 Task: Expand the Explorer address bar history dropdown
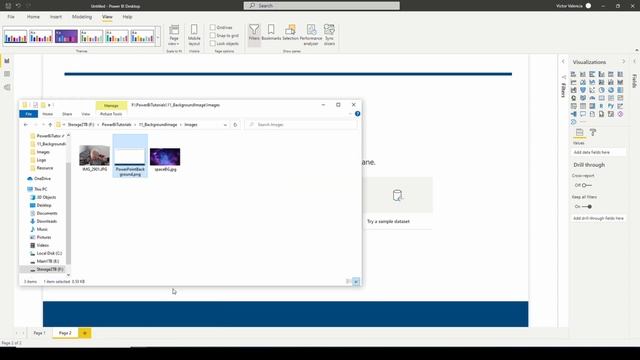pyautogui.click(x=225, y=124)
